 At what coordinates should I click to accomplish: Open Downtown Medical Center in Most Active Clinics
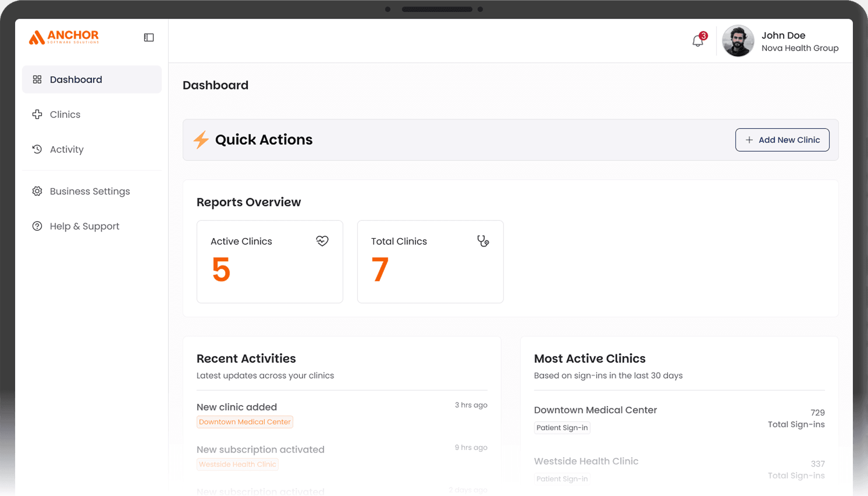(595, 410)
